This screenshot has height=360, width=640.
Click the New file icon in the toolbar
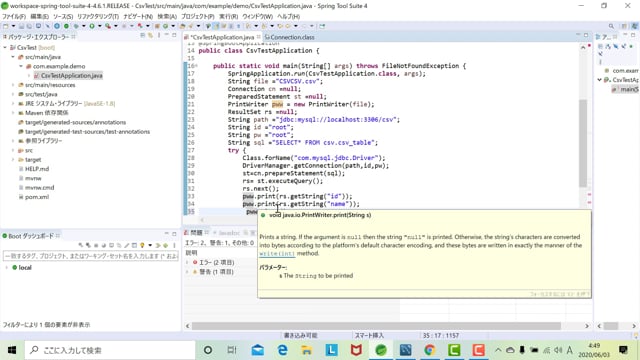(5, 26)
